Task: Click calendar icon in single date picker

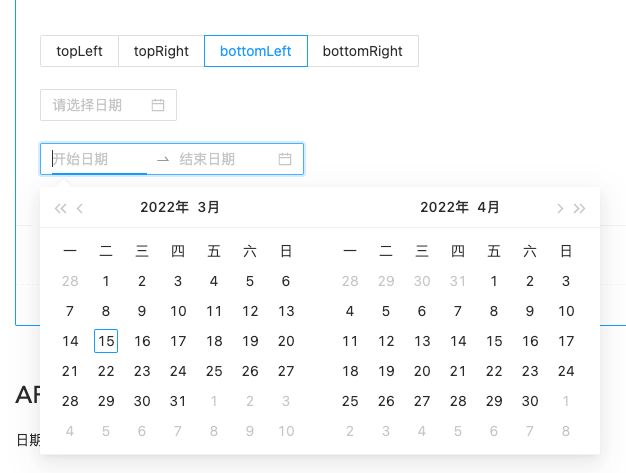Action: (158, 105)
